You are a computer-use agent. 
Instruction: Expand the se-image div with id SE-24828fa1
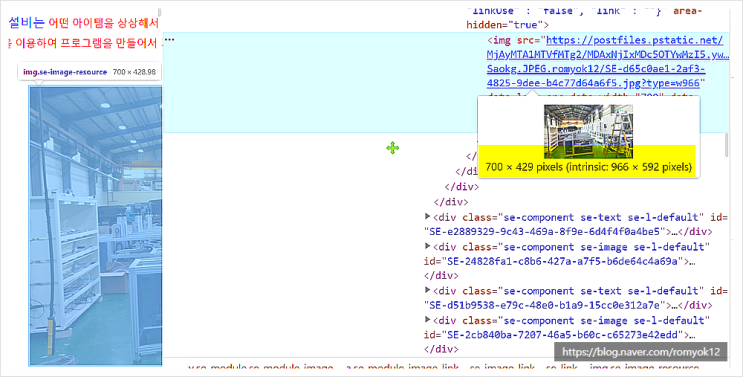coord(427,246)
